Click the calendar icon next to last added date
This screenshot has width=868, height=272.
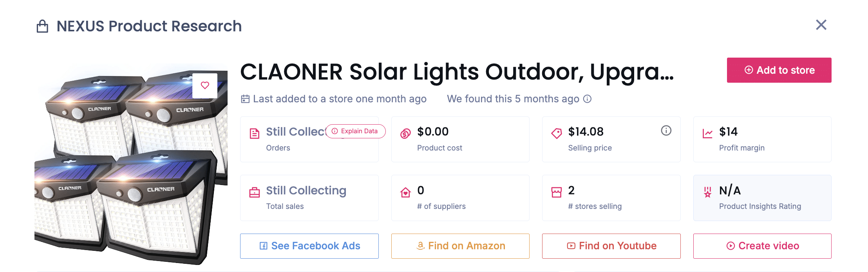[245, 99]
